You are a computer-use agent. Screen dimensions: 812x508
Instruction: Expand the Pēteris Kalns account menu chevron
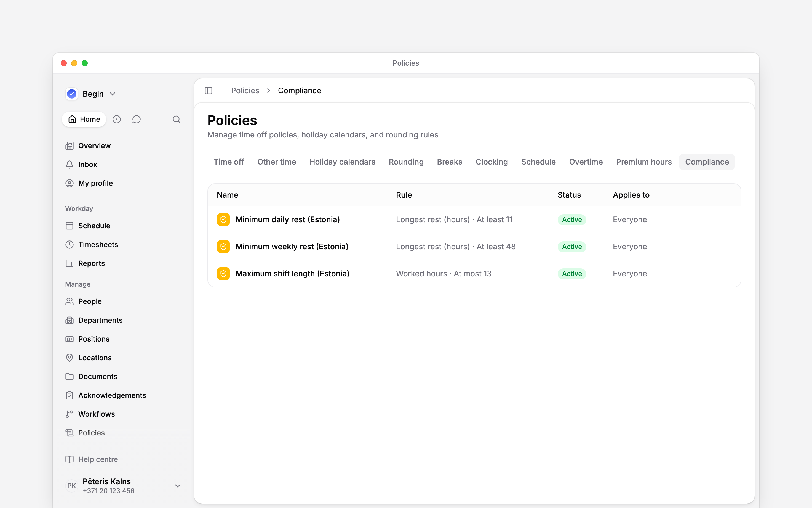pos(178,486)
